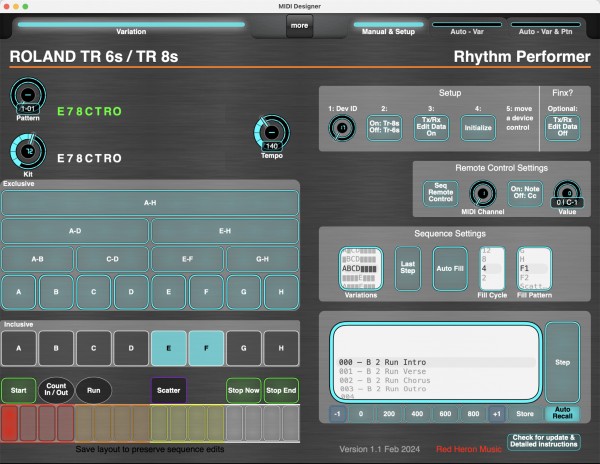Toggle On: Tr-8s Off: Tr-6s switch
Image resolution: width=600 pixels, height=464 pixels.
[x=385, y=128]
